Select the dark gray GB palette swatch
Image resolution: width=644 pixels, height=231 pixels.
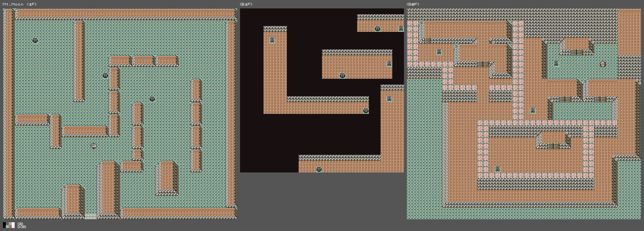(7, 224)
